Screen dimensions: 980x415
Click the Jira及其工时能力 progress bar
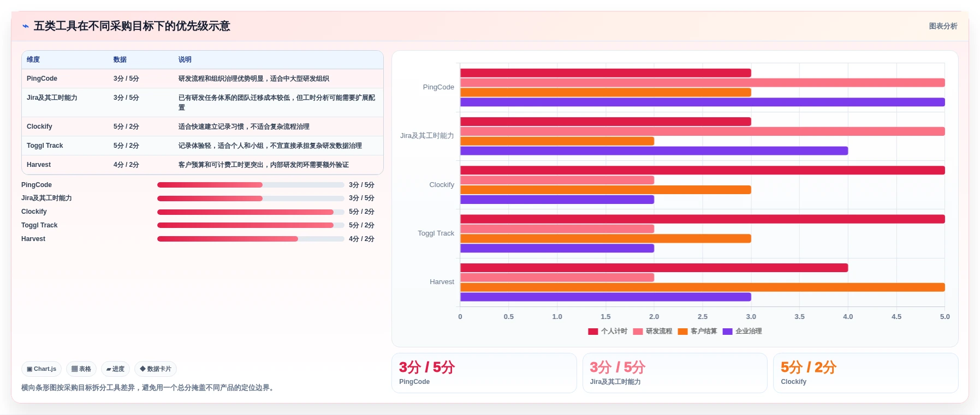[x=251, y=199]
